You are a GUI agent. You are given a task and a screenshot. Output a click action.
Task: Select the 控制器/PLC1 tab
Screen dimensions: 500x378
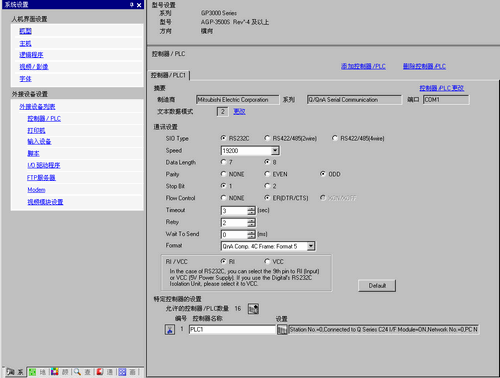[169, 75]
